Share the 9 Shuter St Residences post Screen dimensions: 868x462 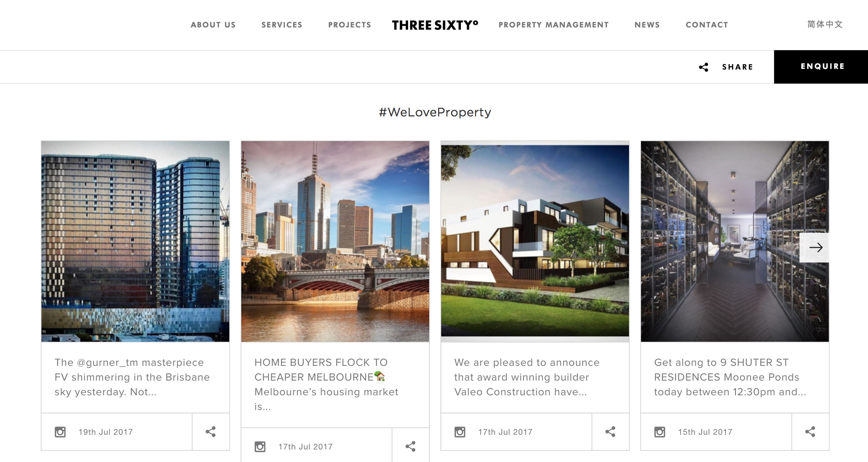[810, 432]
